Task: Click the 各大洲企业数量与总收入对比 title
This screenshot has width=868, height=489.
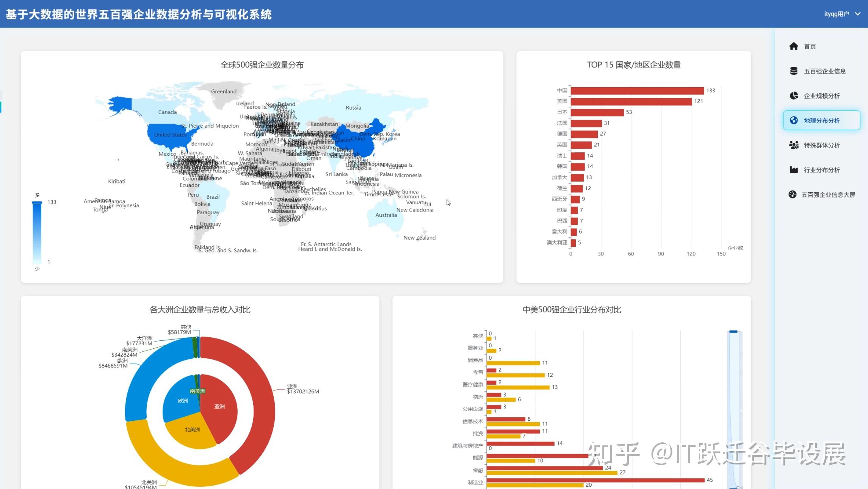Action: click(x=200, y=310)
